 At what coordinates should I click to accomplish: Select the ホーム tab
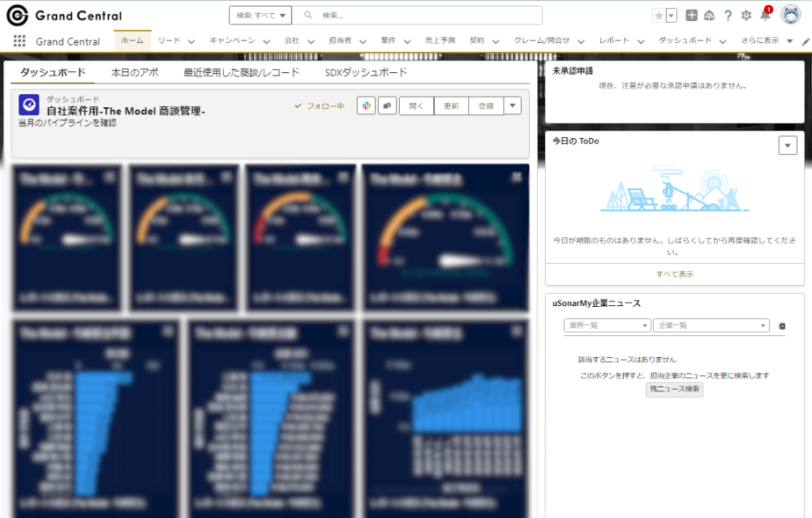pyautogui.click(x=132, y=41)
